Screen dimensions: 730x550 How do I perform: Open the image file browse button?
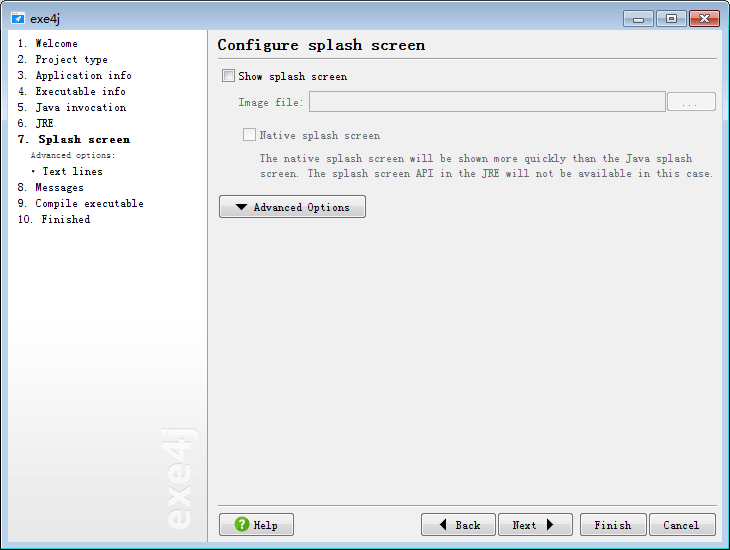691,102
